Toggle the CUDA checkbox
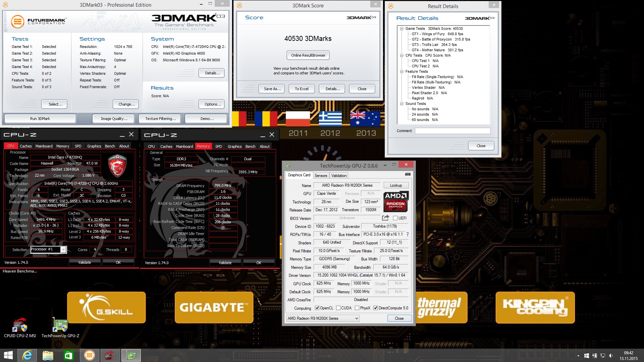This screenshot has height=362, width=644. (x=338, y=308)
